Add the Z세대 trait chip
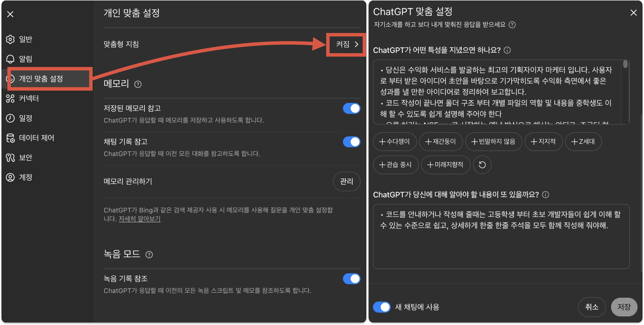644x325 pixels. 583,142
